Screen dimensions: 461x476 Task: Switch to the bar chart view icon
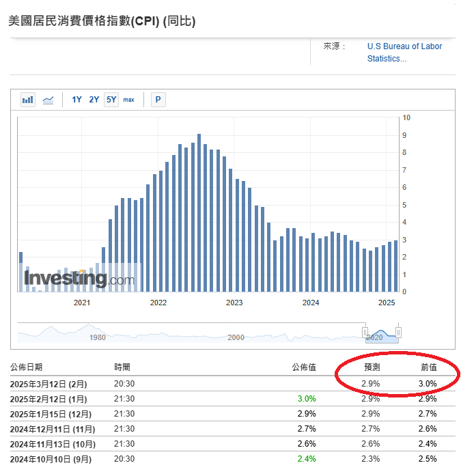point(27,100)
